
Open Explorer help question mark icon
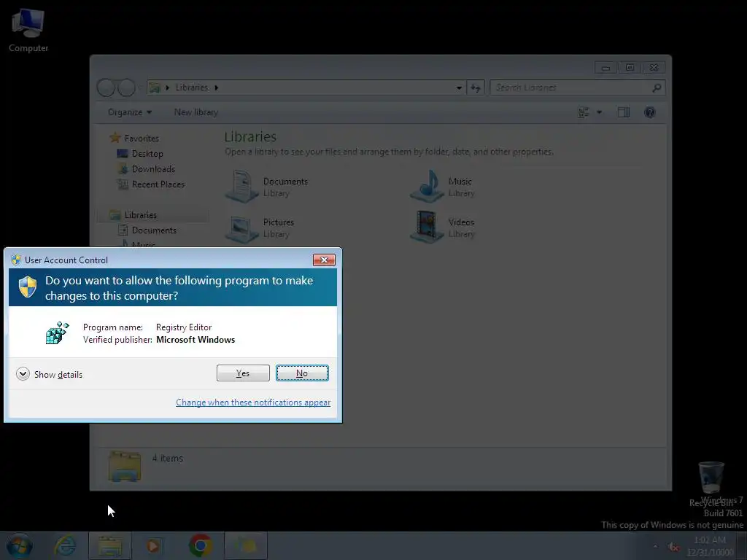point(650,112)
